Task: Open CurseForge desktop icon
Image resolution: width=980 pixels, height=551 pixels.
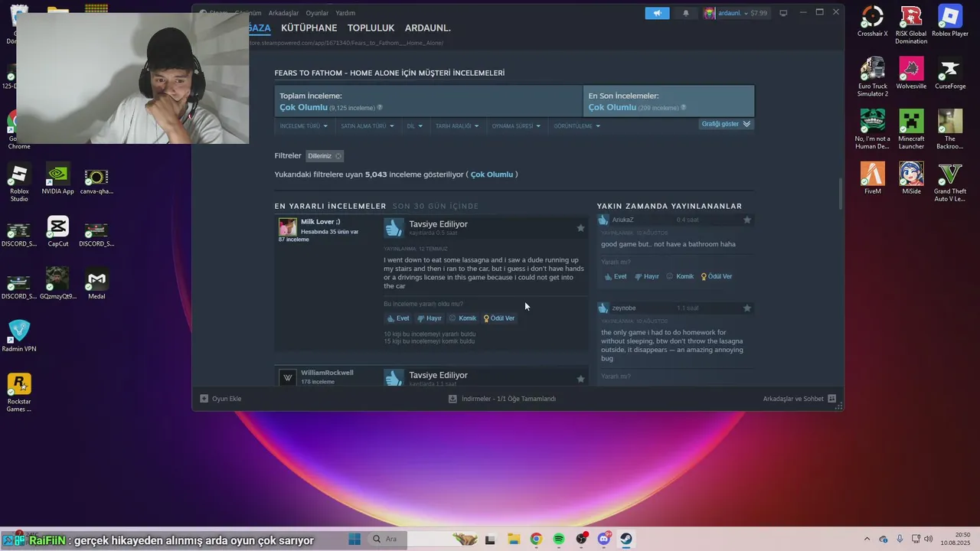Action: pos(950,73)
